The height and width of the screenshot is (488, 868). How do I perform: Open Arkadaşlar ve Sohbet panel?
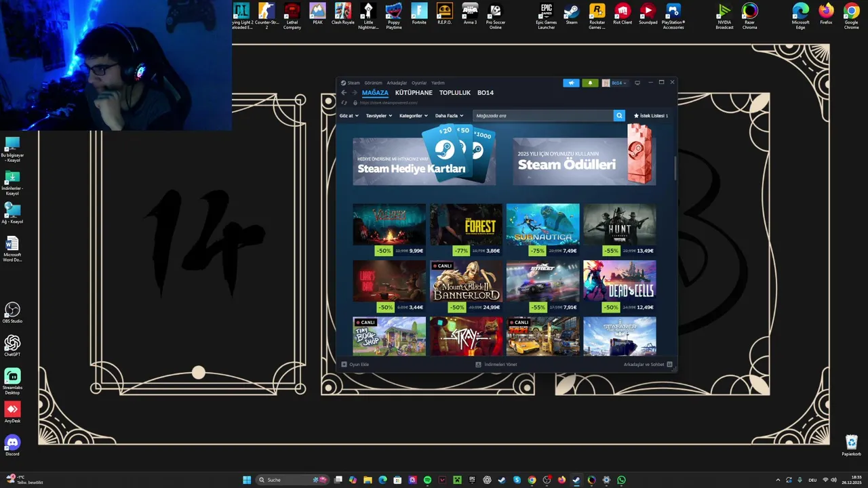(x=648, y=365)
